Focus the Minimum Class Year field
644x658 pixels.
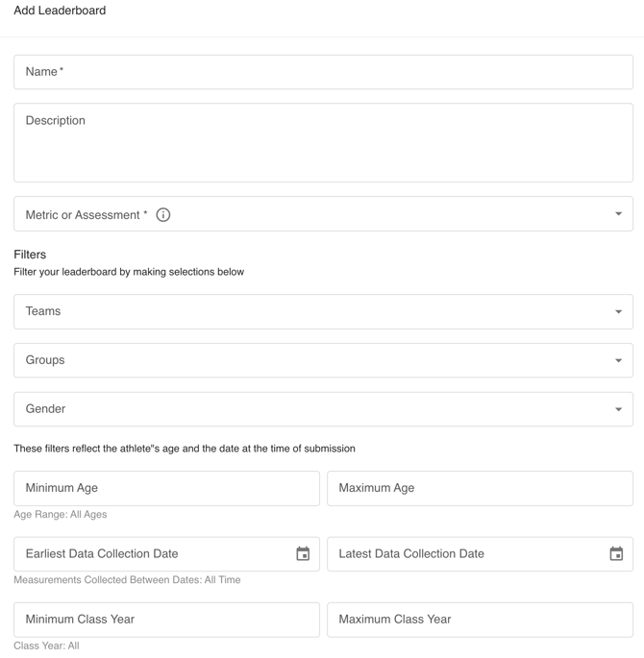click(x=166, y=620)
